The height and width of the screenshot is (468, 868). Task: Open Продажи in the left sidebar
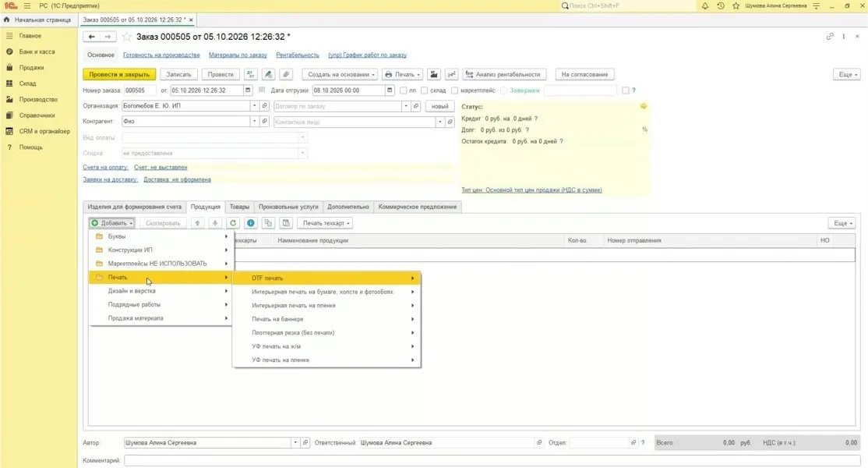click(31, 68)
